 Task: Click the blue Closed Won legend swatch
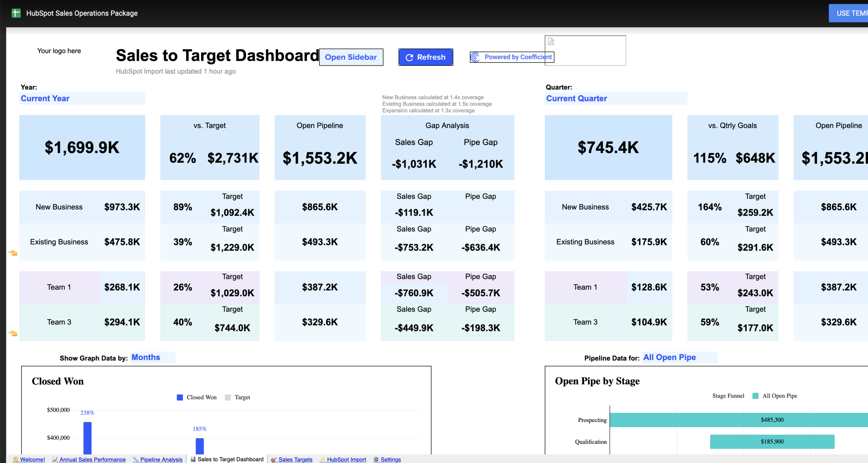point(180,397)
